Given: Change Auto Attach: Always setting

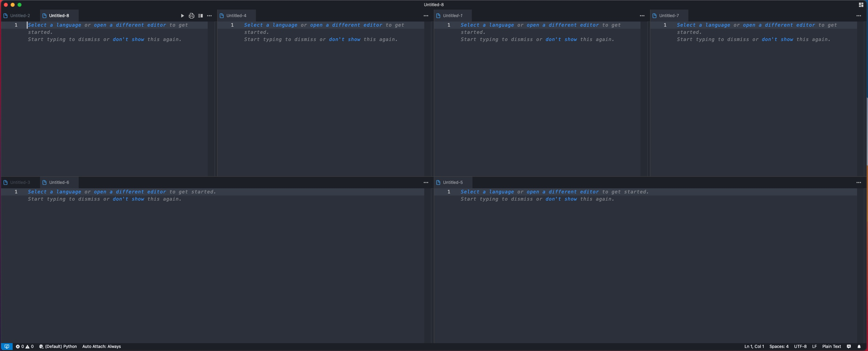Looking at the screenshot, I should click(101, 346).
